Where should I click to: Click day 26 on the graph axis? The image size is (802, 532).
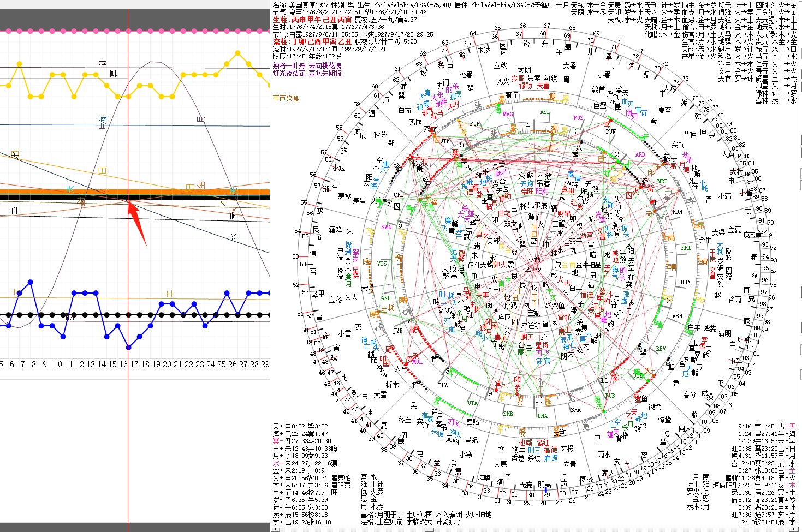click(233, 364)
